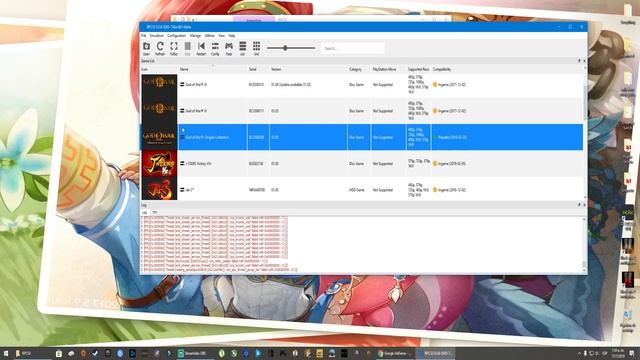Open the Downloads taskbar item

tap(195, 353)
